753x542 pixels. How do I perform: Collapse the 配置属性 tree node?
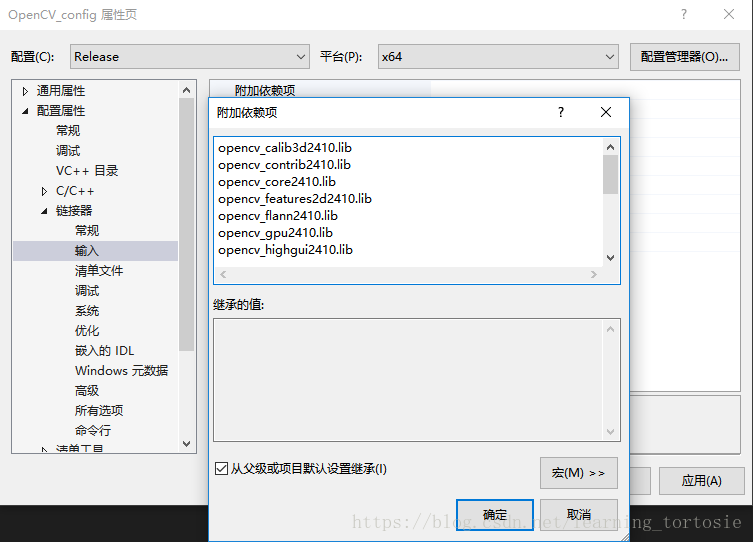point(25,111)
